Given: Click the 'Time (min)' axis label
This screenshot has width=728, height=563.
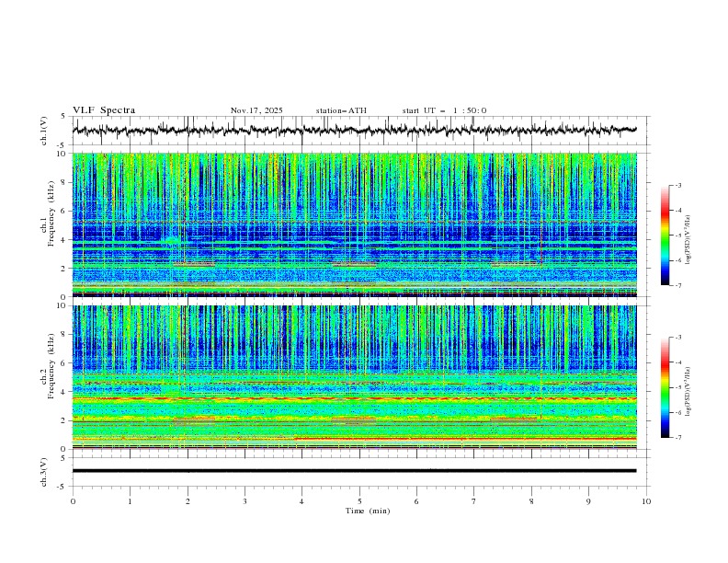Looking at the screenshot, I should (x=368, y=511).
